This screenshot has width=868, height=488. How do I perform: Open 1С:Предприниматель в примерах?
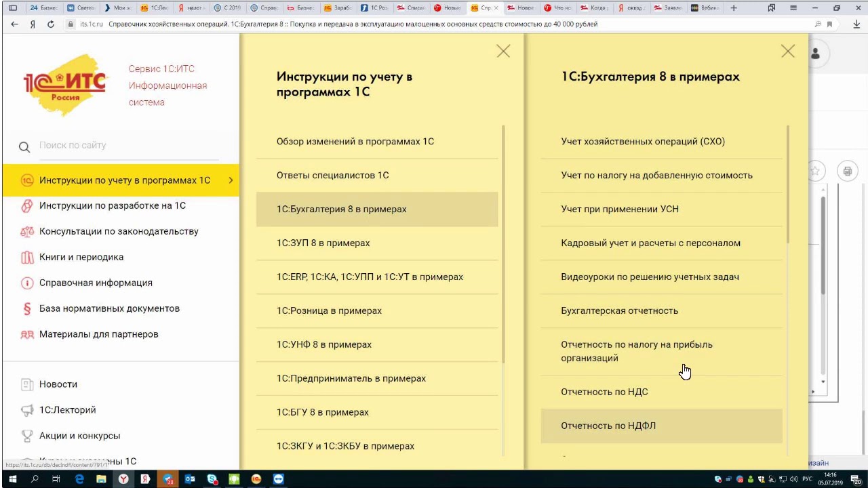377,379
